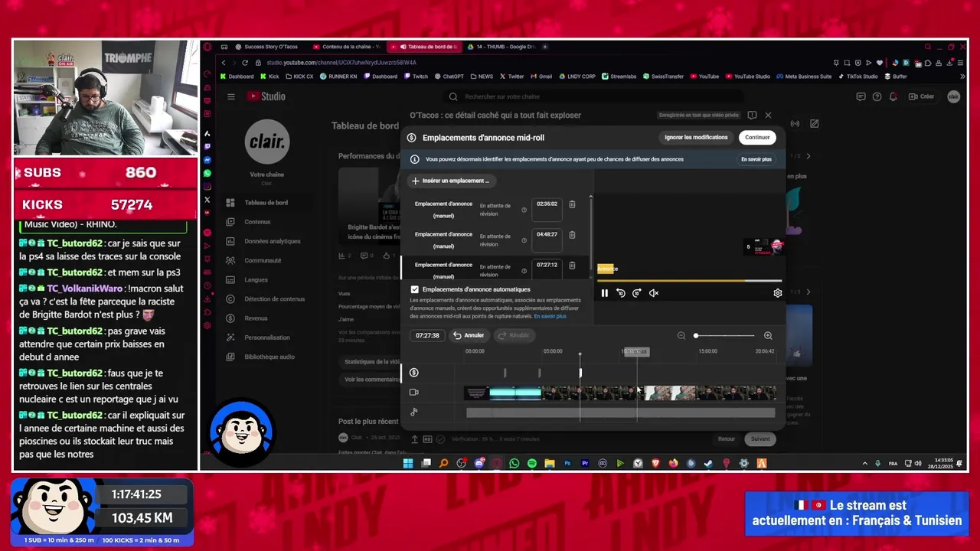Pause the video preview
The width and height of the screenshot is (980, 551).
[x=605, y=293]
